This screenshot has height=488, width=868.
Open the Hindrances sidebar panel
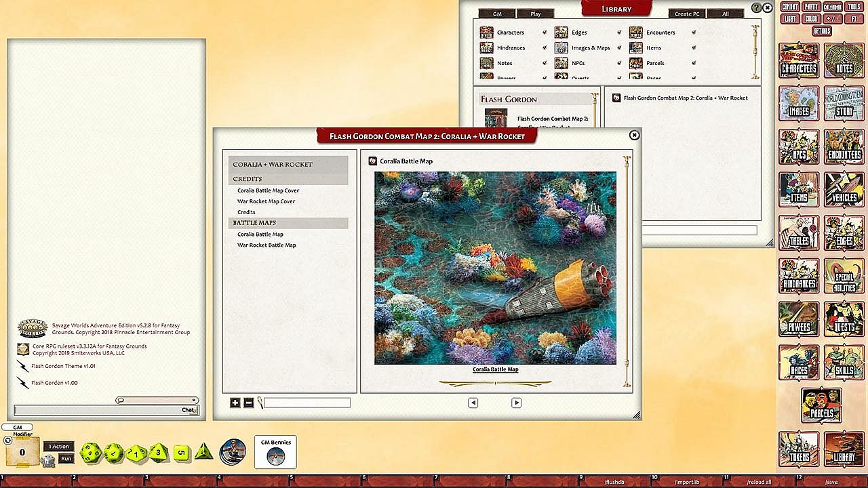pyautogui.click(x=799, y=277)
